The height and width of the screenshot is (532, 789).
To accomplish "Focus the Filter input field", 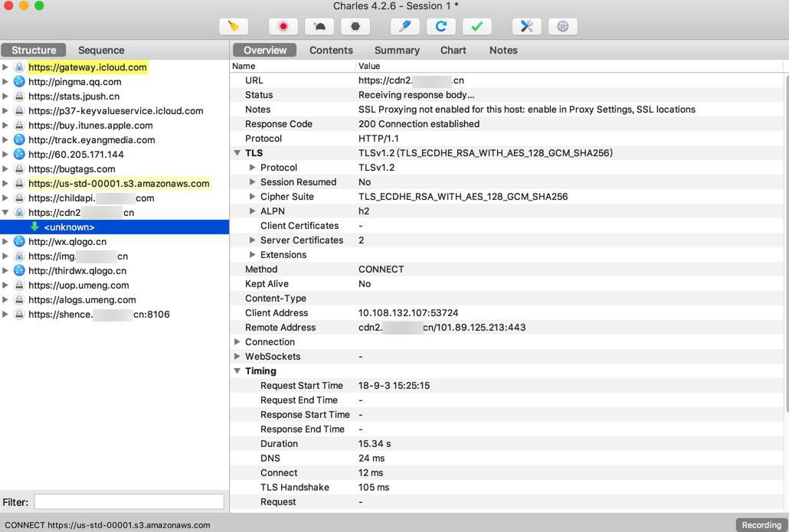I will pyautogui.click(x=129, y=502).
